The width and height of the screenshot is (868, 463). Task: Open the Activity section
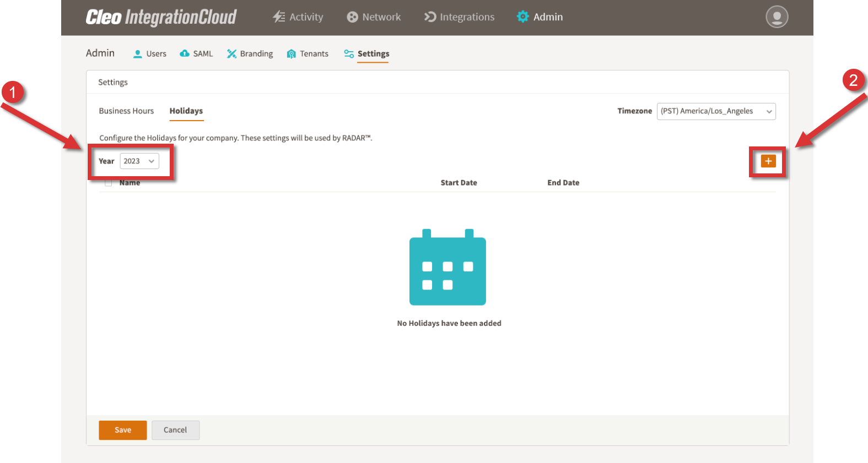click(x=298, y=17)
